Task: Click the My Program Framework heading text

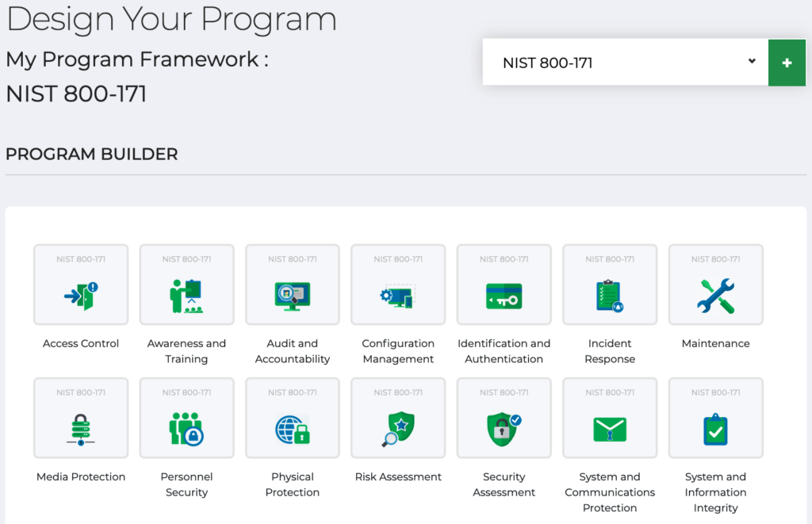Action: tap(136, 59)
